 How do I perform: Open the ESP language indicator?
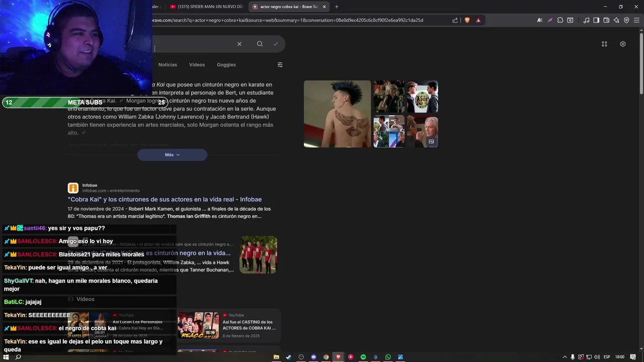tap(607, 357)
